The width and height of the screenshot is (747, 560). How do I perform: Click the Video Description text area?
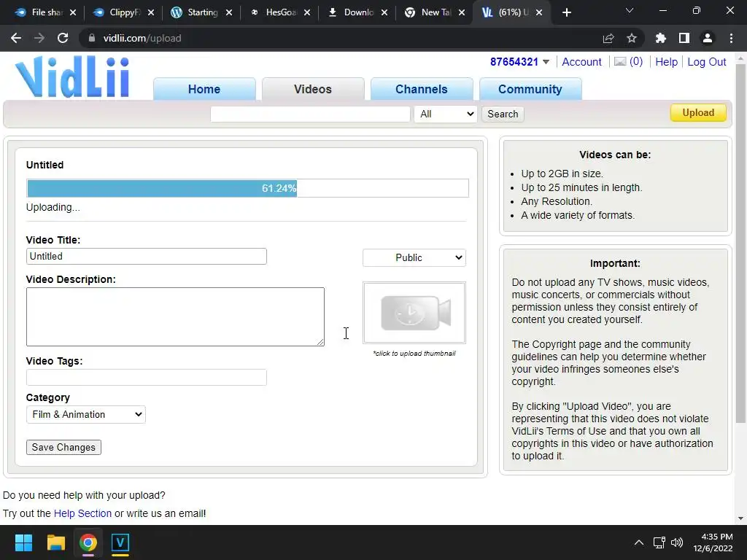point(175,316)
